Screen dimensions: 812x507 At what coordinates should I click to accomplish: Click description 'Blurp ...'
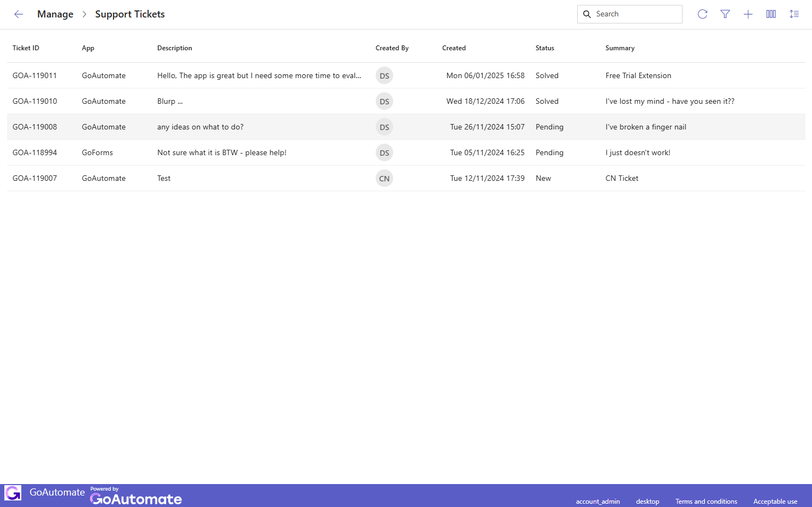tap(170, 101)
